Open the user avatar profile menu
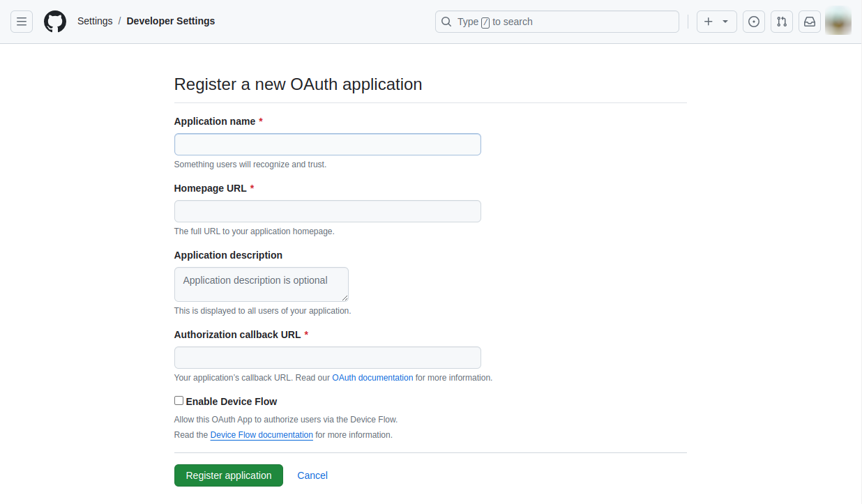 (x=838, y=22)
